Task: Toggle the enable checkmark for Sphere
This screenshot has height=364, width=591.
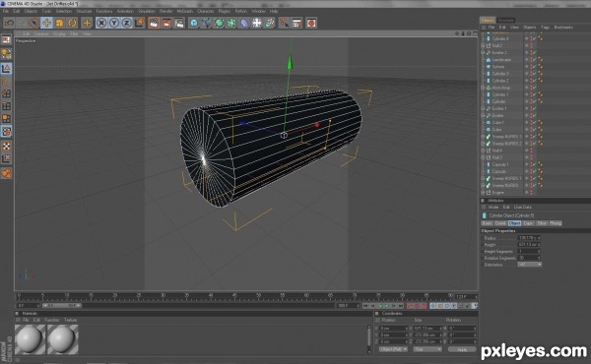Action: pos(535,67)
